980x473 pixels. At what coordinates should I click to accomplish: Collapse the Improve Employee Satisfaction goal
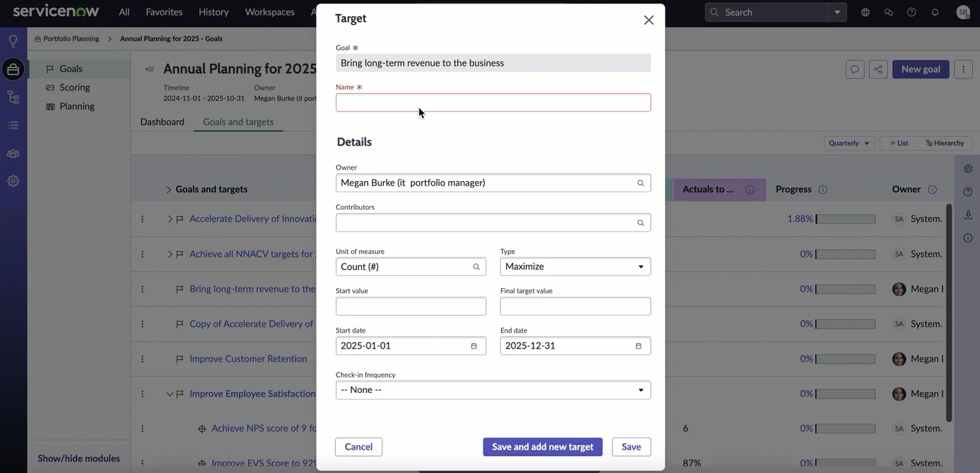pyautogui.click(x=169, y=394)
